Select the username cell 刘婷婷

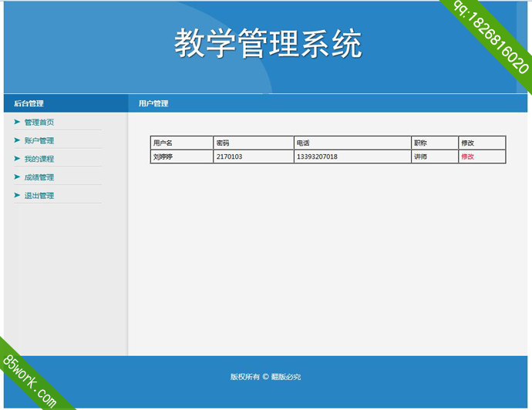163,156
